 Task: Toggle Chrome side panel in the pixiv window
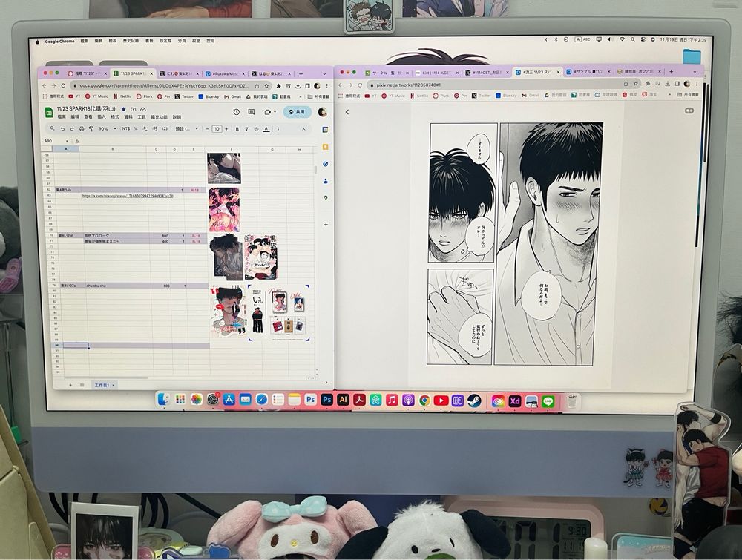tap(677, 84)
